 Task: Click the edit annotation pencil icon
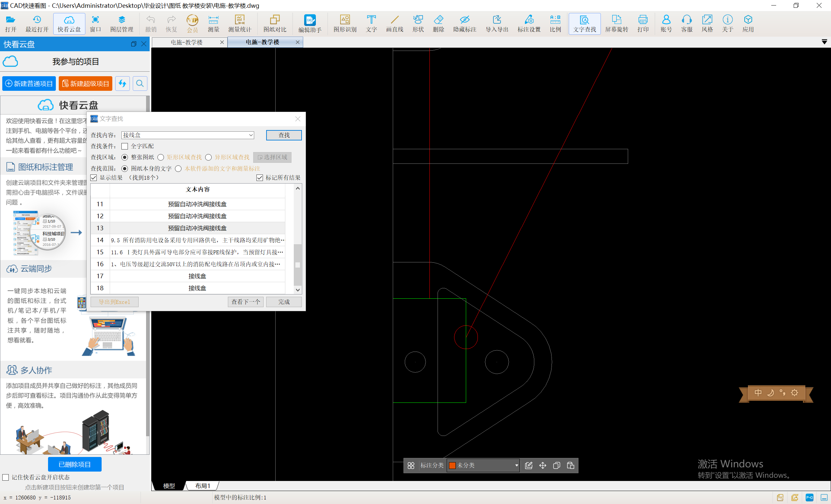tap(528, 465)
